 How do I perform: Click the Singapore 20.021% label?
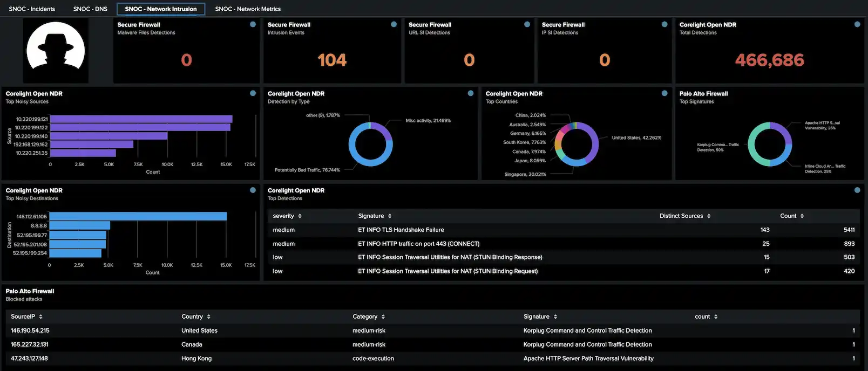click(x=525, y=174)
